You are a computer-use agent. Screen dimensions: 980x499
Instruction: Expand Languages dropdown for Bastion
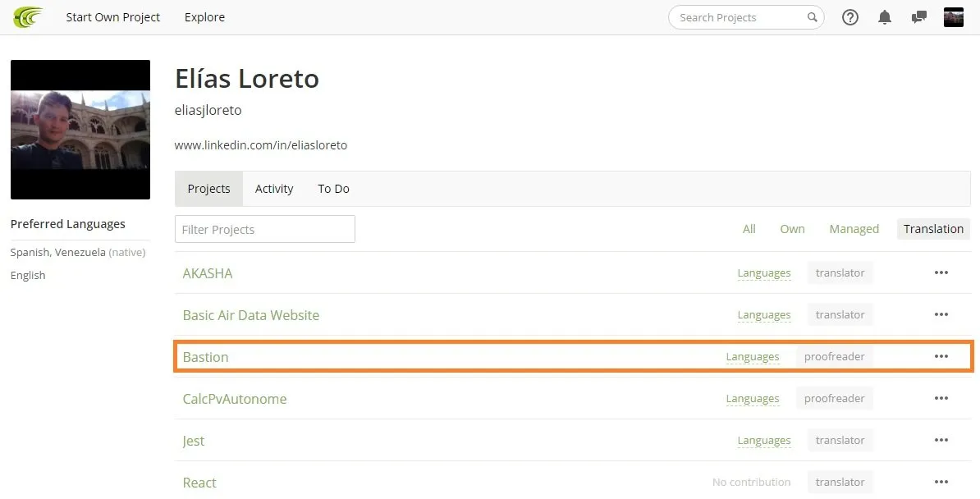[753, 357]
